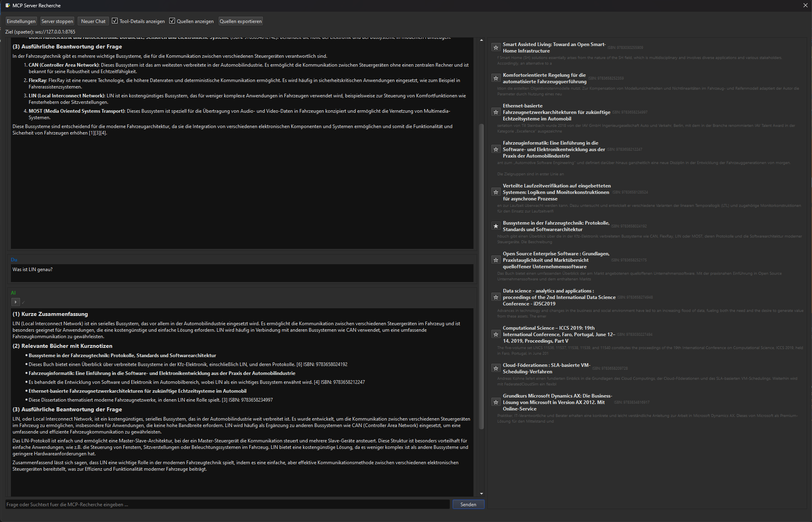Unstar Bussysteme in der Fahrzeugtechnik source
This screenshot has height=522, width=812.
click(496, 226)
